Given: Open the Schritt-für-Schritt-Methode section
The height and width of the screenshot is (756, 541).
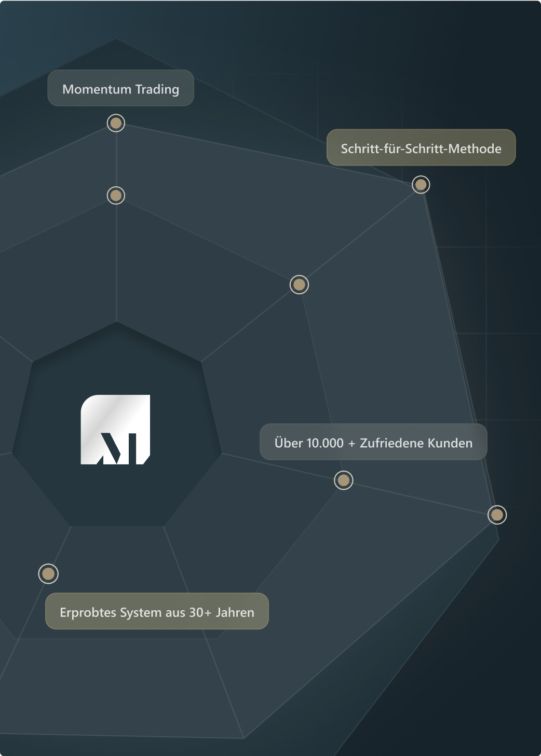Looking at the screenshot, I should (x=421, y=147).
